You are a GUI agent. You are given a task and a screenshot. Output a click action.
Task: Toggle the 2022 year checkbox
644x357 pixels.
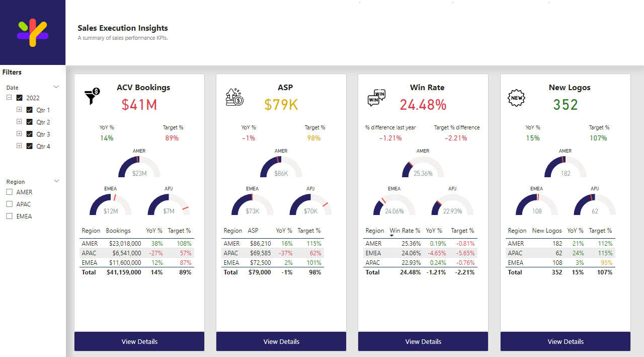click(x=20, y=98)
